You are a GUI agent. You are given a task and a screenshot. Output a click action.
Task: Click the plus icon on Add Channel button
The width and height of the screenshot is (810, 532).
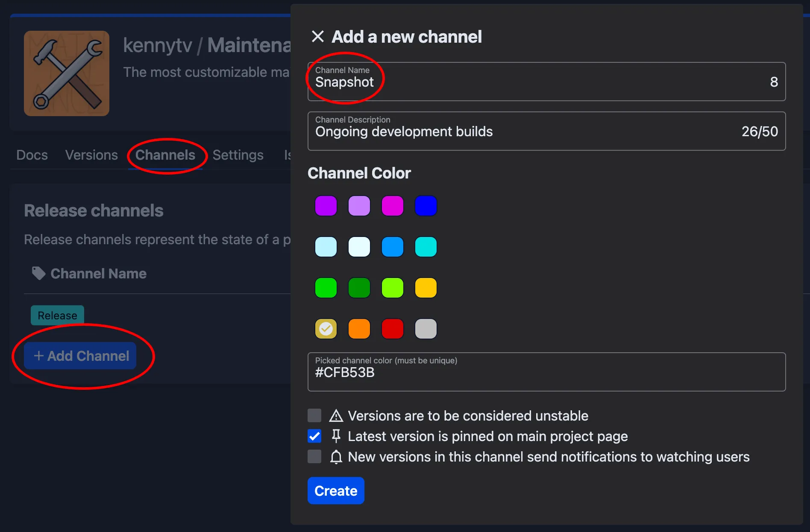[x=39, y=355]
